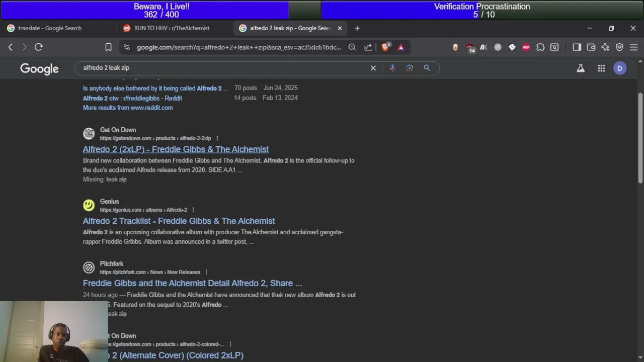Image resolution: width=644 pixels, height=362 pixels.
Task: Open the extension with the 14 badge
Action: click(x=470, y=48)
